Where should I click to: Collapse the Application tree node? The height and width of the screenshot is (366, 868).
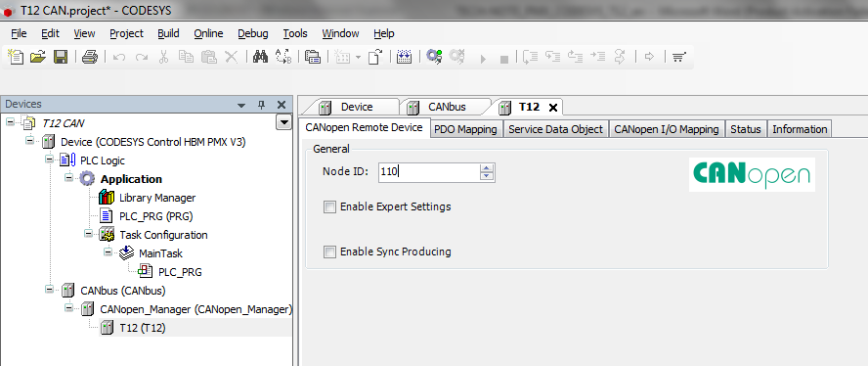point(68,178)
